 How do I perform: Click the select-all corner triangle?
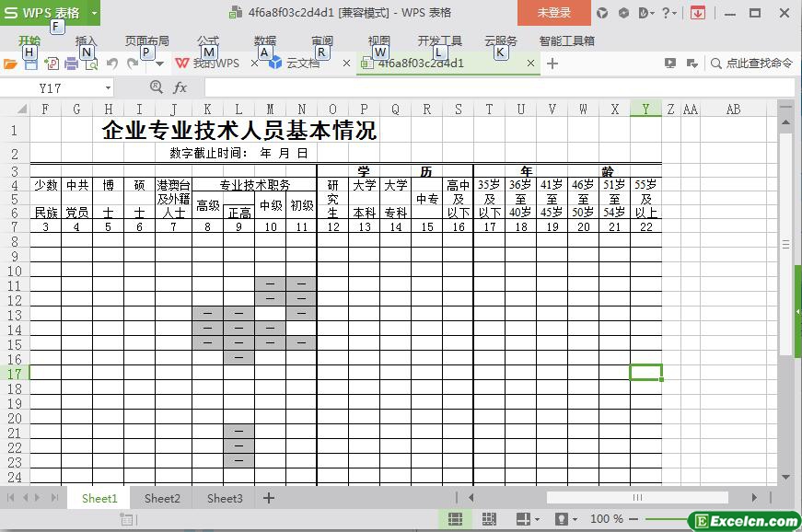point(21,109)
